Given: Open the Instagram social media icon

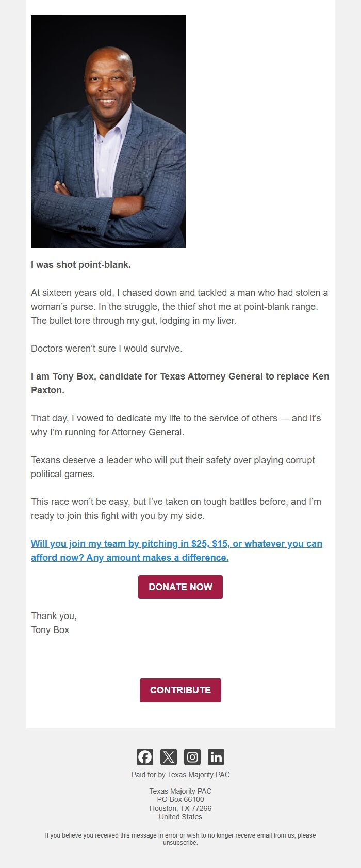Looking at the screenshot, I should 192,756.
